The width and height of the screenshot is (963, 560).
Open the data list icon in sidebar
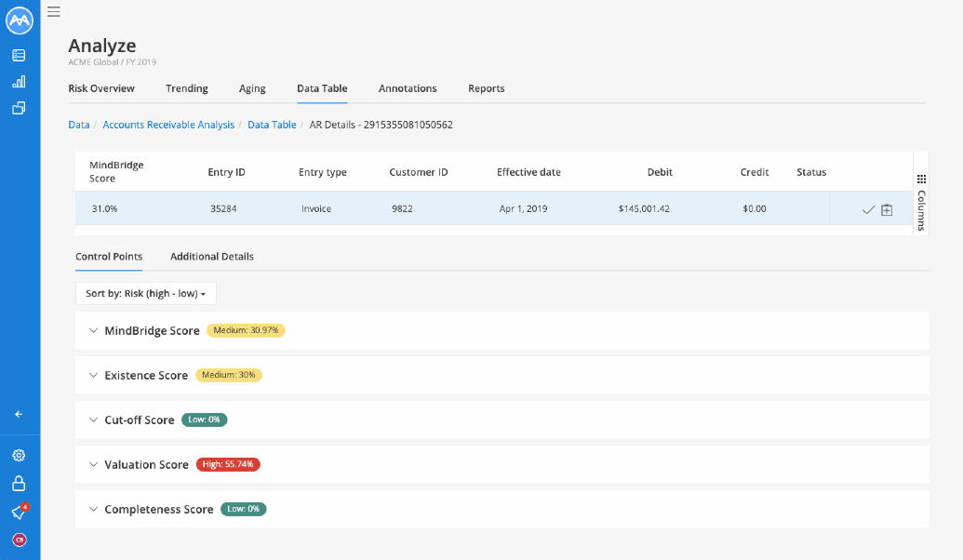(x=19, y=55)
